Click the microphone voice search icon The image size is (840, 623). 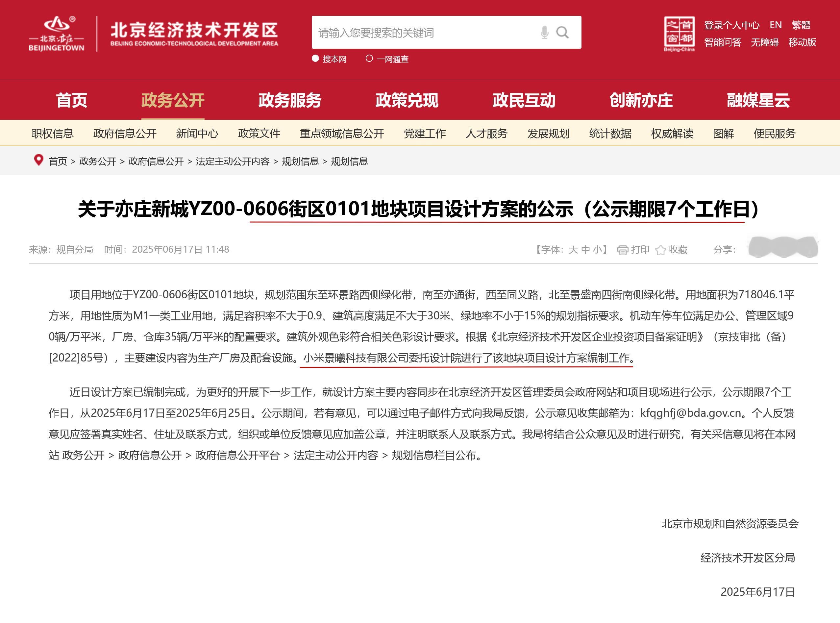[544, 33]
